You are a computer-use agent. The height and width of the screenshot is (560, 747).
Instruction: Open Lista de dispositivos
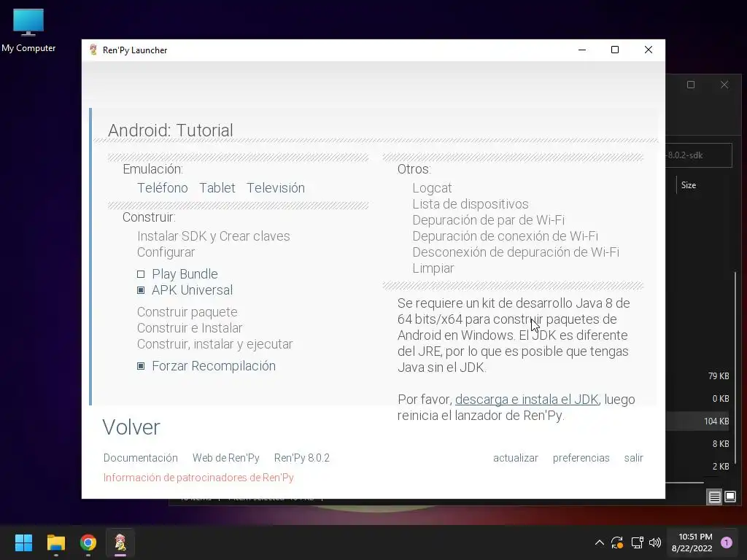(471, 204)
